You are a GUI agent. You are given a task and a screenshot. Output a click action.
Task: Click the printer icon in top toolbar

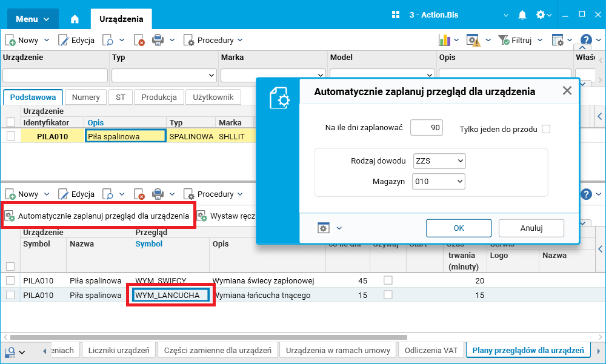click(x=158, y=40)
